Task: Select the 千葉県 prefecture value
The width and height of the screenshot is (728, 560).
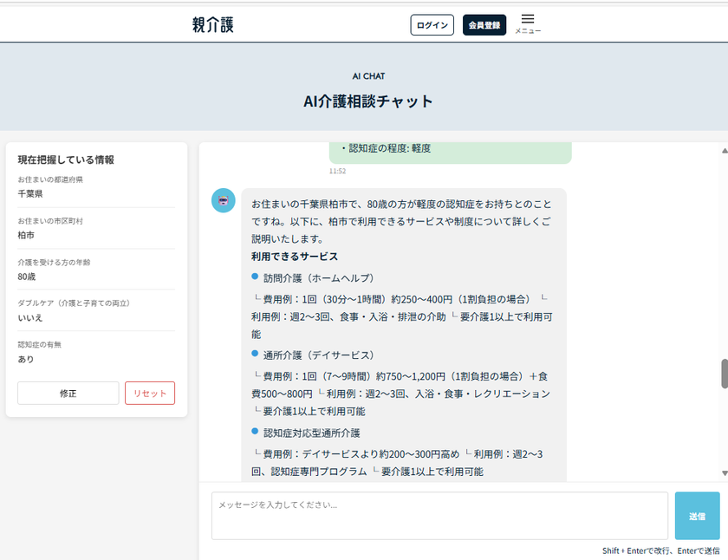Action: pos(30,193)
